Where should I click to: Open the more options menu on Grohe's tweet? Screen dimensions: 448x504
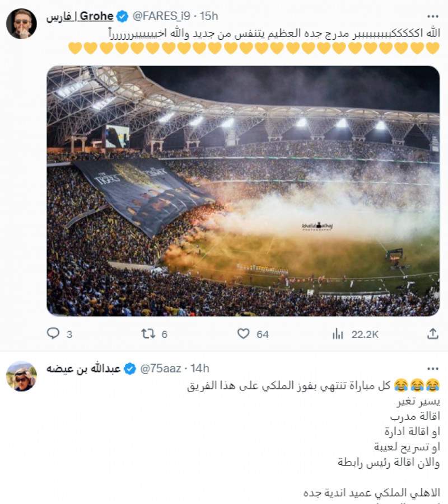433,17
